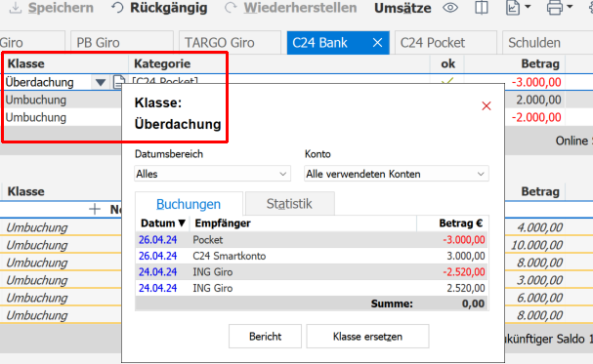This screenshot has width=593, height=364.
Task: Close the C24 Bank tab
Action: [x=377, y=43]
